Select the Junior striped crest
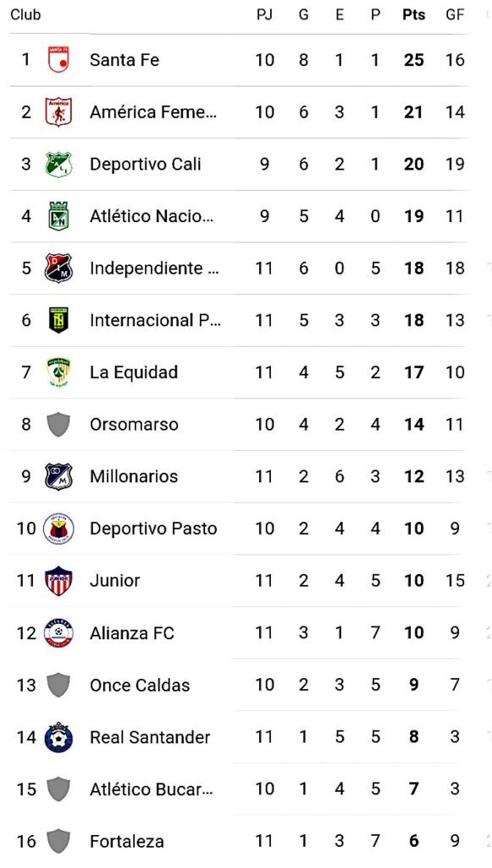The height and width of the screenshot is (868, 492). (58, 580)
